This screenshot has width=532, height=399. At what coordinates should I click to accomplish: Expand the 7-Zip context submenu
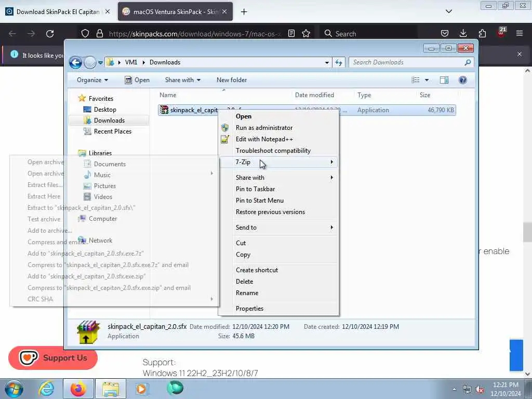coord(278,162)
